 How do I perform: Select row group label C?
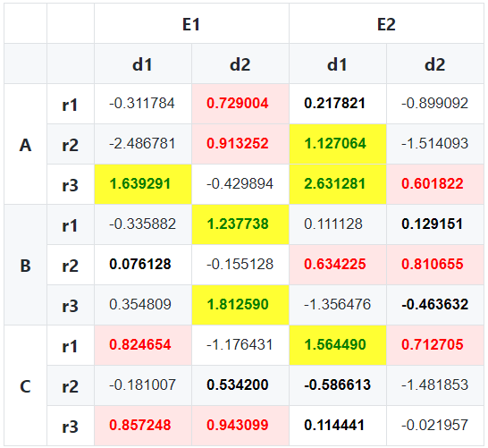(26, 385)
